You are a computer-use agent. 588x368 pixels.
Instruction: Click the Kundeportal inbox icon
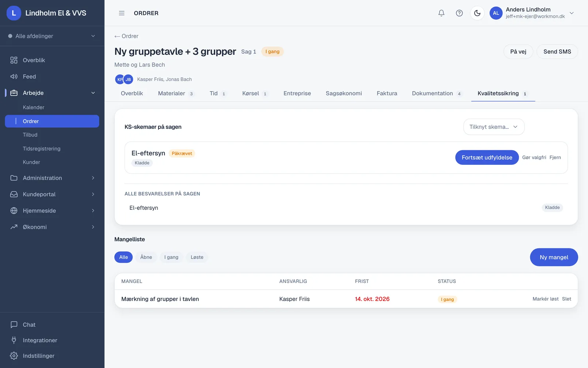(x=14, y=194)
